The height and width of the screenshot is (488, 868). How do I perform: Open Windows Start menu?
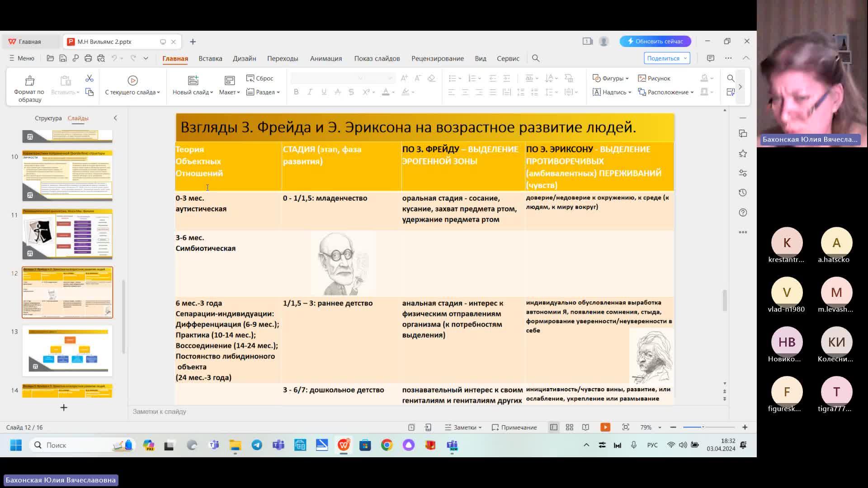point(16,445)
